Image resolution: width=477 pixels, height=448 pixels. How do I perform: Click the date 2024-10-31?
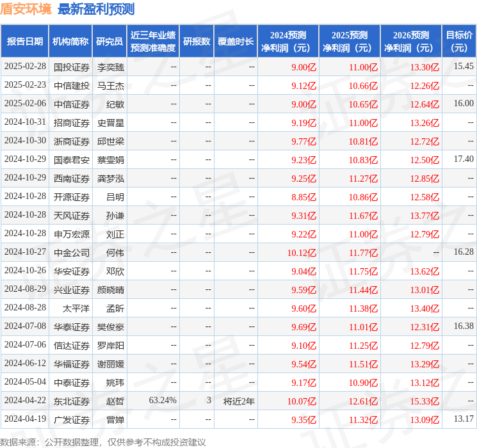pos(25,122)
